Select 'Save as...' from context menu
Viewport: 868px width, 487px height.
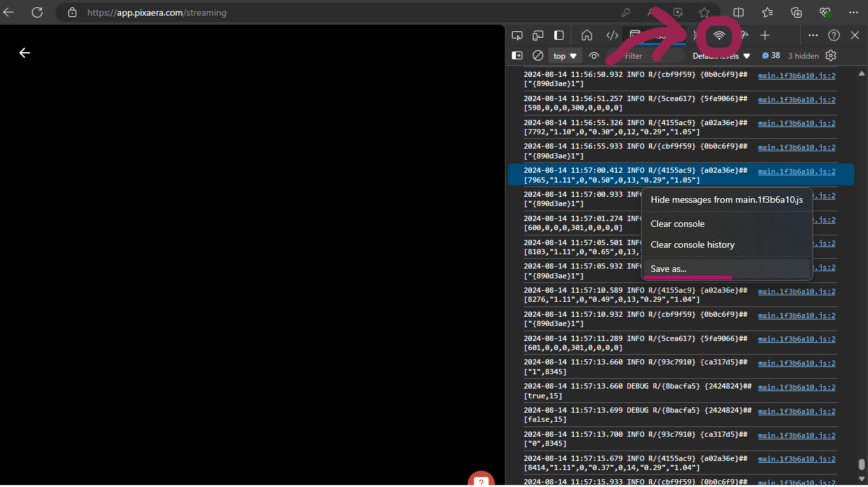tap(668, 269)
